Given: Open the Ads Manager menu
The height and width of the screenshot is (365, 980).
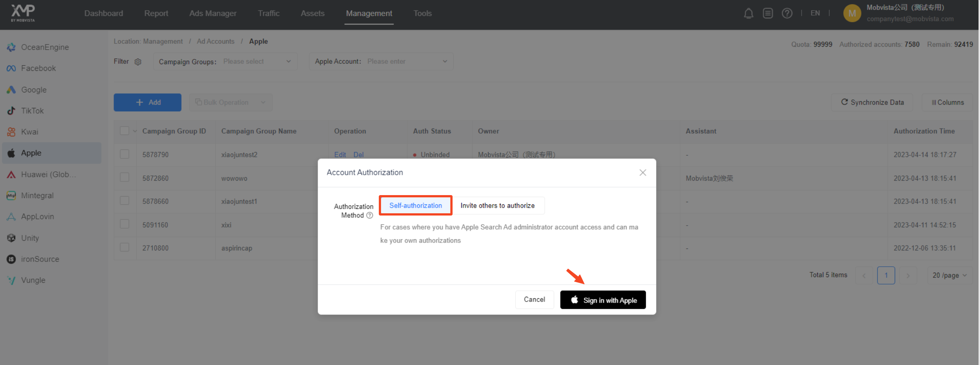Looking at the screenshot, I should 213,13.
